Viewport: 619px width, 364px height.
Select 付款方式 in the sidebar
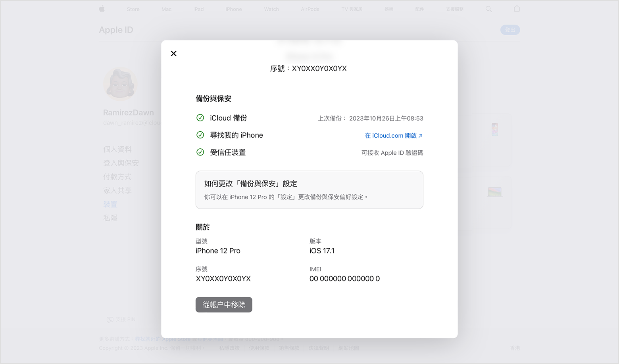pyautogui.click(x=117, y=177)
